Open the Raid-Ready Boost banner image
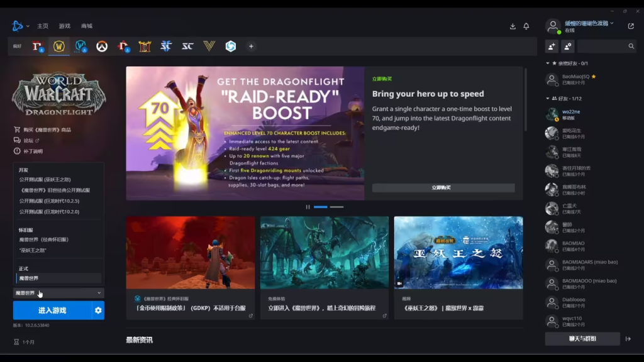Viewport: 644px width, 362px height. click(x=245, y=133)
